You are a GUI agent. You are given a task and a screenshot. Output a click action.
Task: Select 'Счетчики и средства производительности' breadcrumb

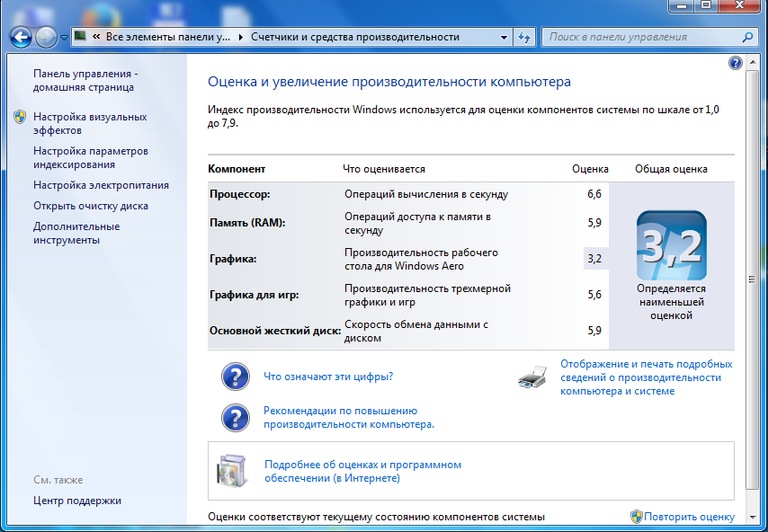(x=354, y=37)
